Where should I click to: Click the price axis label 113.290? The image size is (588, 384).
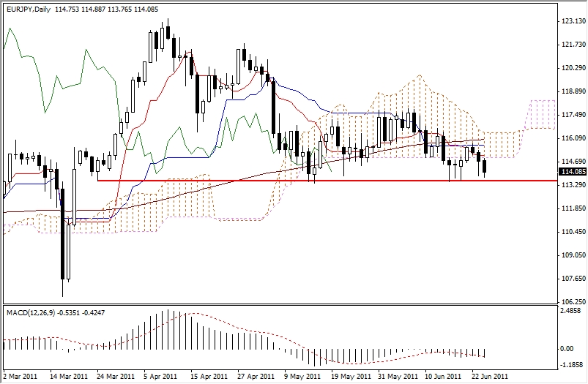click(573, 185)
